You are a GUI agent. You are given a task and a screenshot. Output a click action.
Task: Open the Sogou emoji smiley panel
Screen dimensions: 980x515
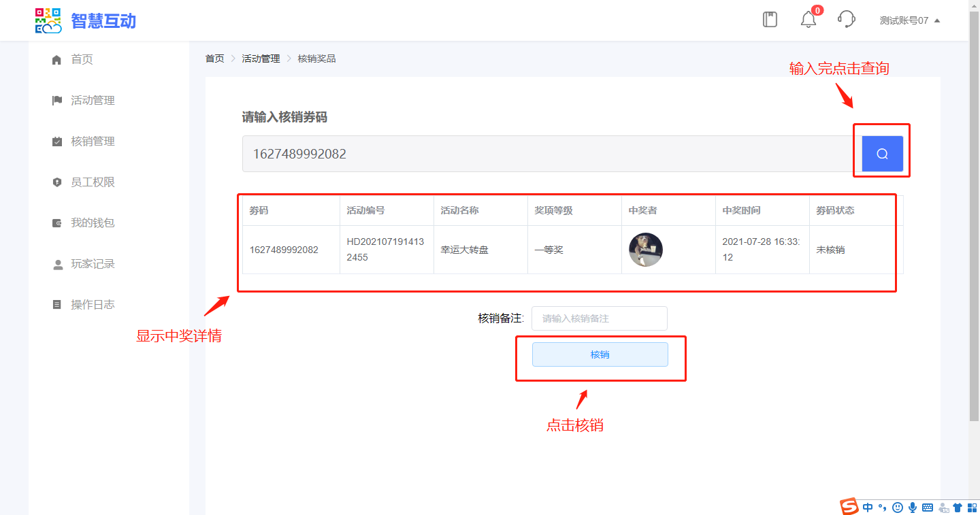coord(898,508)
